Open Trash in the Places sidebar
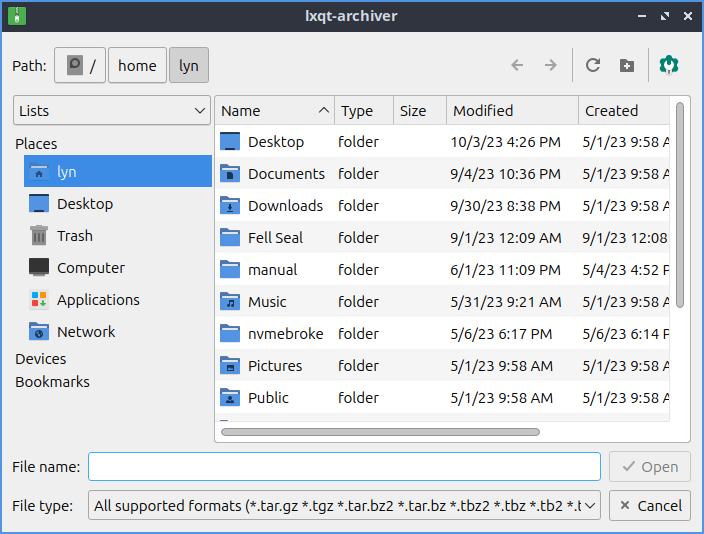The height and width of the screenshot is (534, 704). point(74,236)
